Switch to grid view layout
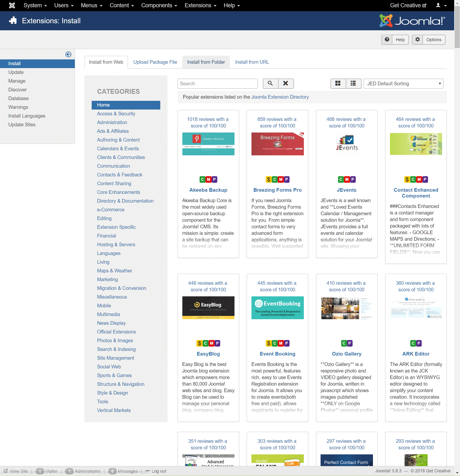 coord(338,83)
